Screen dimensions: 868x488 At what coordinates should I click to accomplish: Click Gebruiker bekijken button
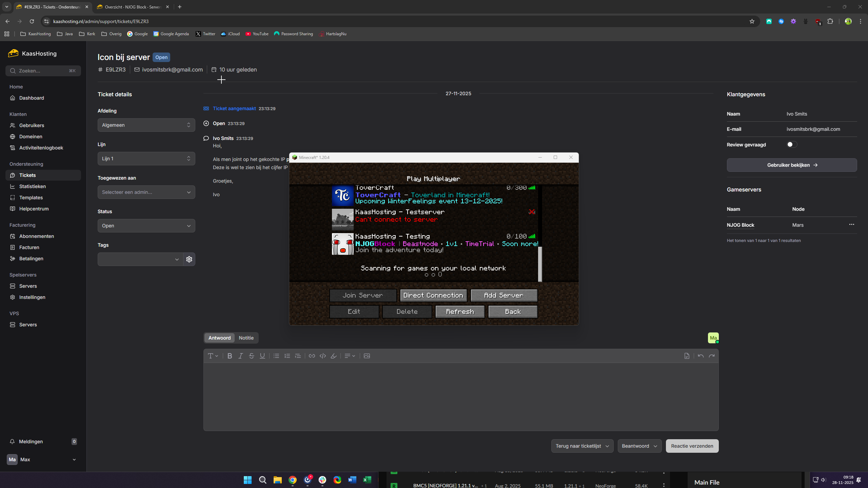click(x=791, y=165)
